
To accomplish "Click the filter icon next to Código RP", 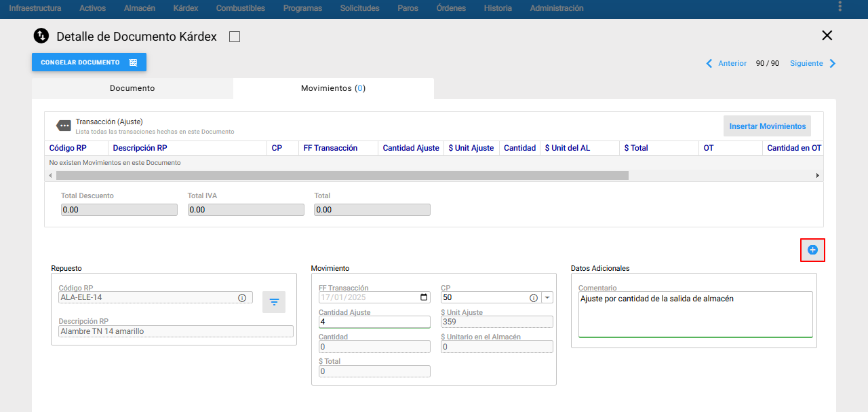I will pyautogui.click(x=274, y=302).
